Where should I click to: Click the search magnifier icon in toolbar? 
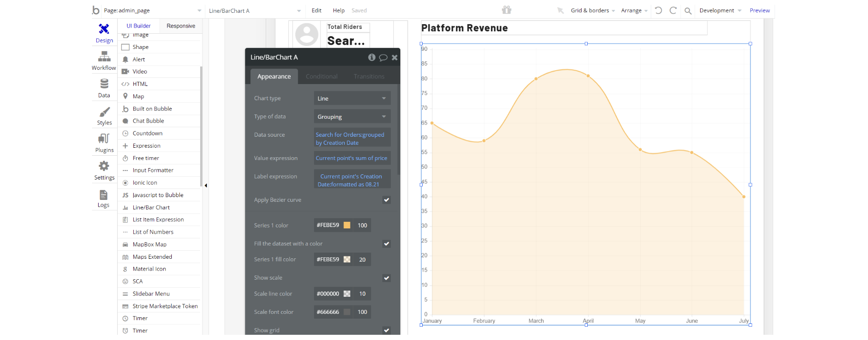click(x=688, y=10)
